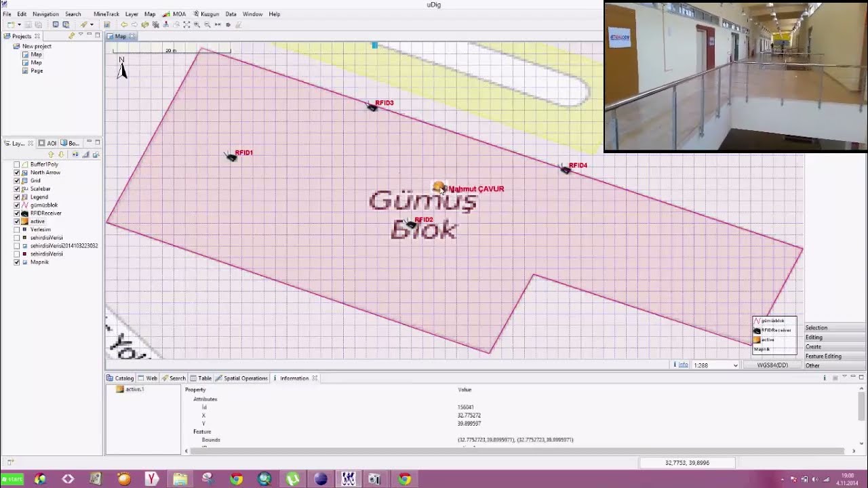Open uTorrent from the taskbar
The height and width of the screenshot is (488, 868).
292,479
